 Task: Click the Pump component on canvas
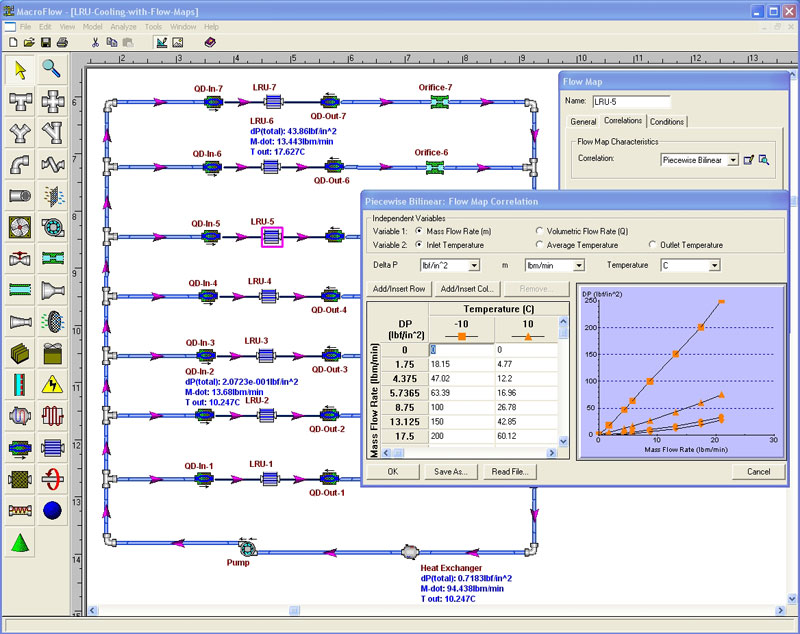coord(248,547)
